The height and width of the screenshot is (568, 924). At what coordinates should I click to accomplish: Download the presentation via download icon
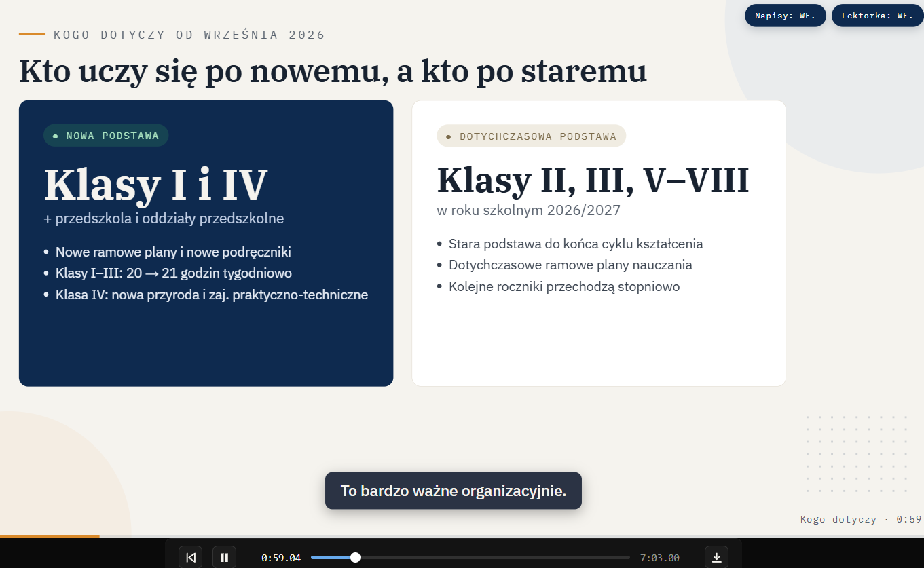tap(716, 557)
